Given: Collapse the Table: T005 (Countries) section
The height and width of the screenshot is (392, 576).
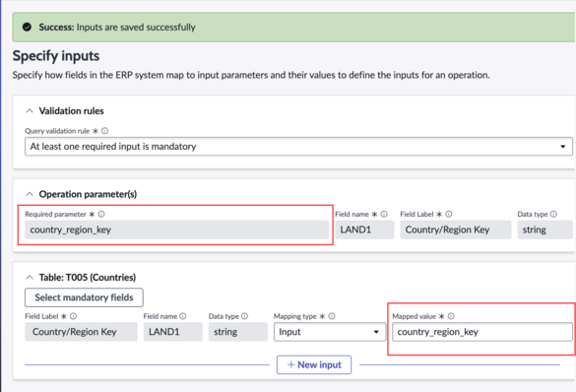Looking at the screenshot, I should (30, 278).
